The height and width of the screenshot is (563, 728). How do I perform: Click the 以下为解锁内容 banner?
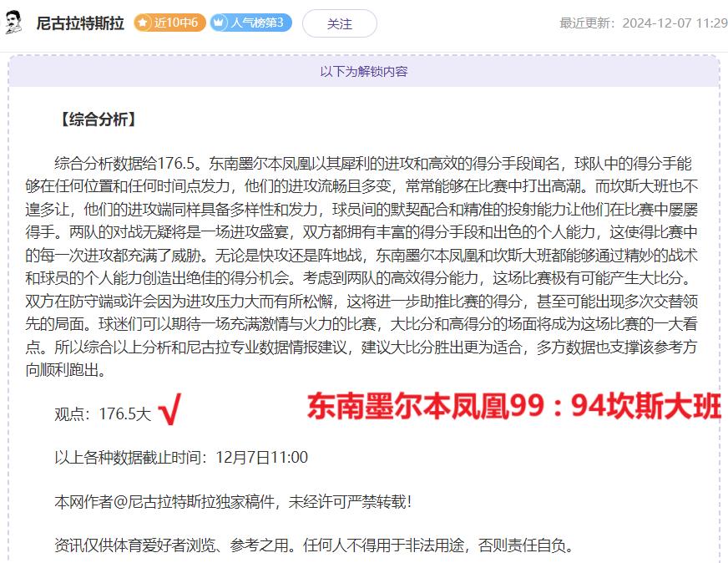[x=364, y=71]
